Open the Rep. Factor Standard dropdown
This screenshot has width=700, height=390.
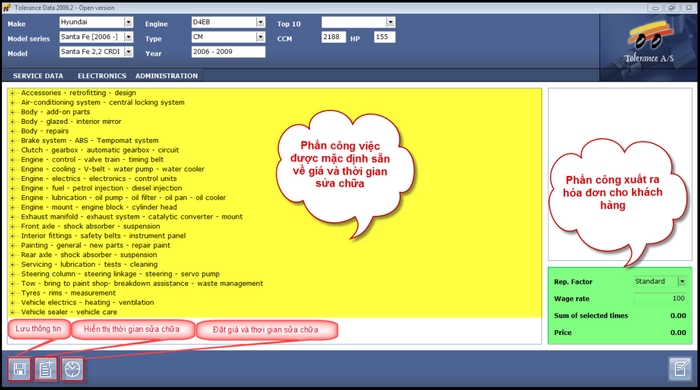coord(682,282)
